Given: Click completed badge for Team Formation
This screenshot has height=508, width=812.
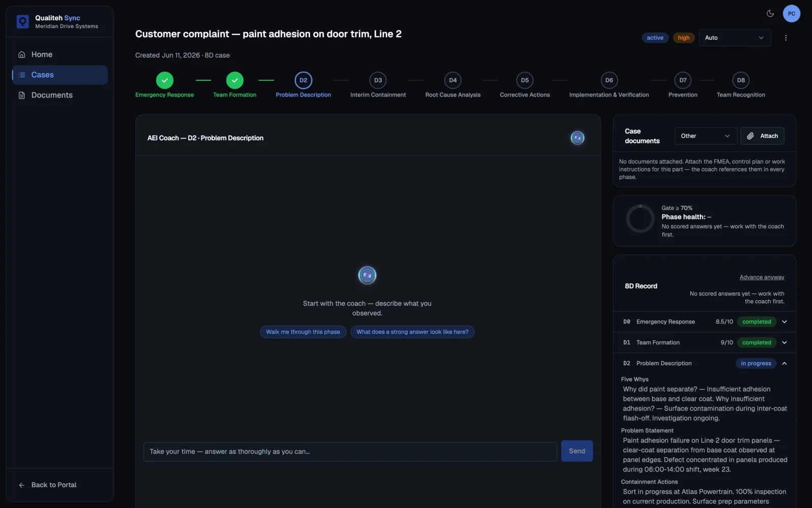Looking at the screenshot, I should click(x=757, y=342).
